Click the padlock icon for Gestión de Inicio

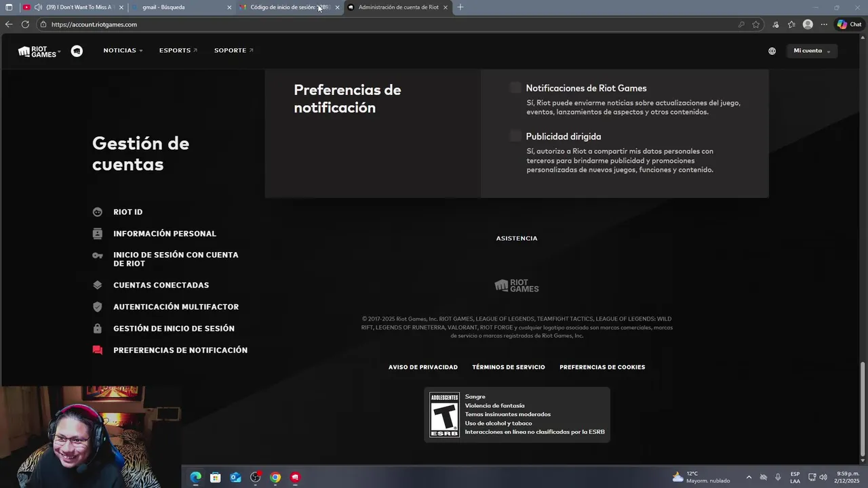tap(98, 329)
